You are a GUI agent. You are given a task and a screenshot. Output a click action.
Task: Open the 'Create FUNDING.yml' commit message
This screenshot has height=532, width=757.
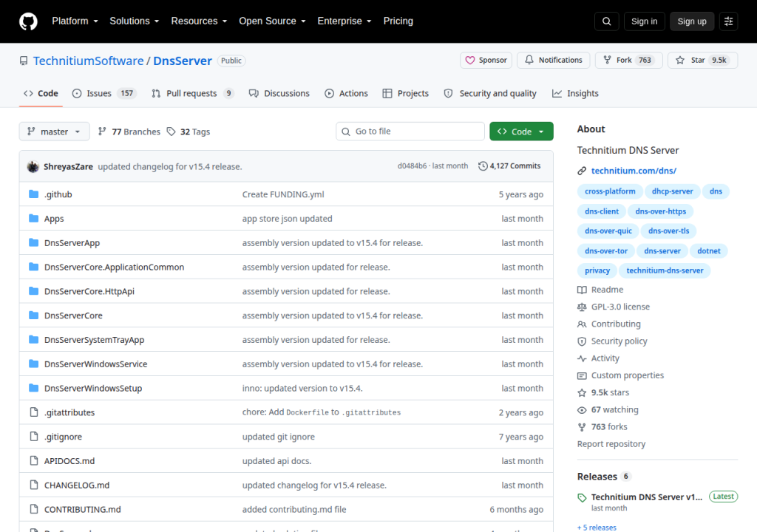tap(283, 194)
